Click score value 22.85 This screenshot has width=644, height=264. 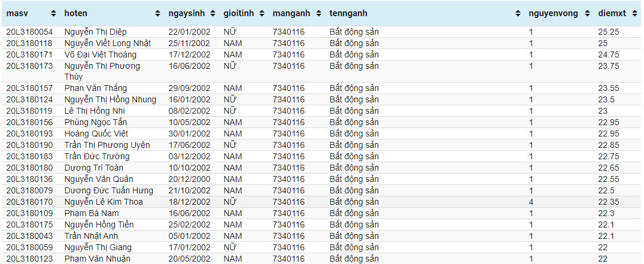pos(609,145)
